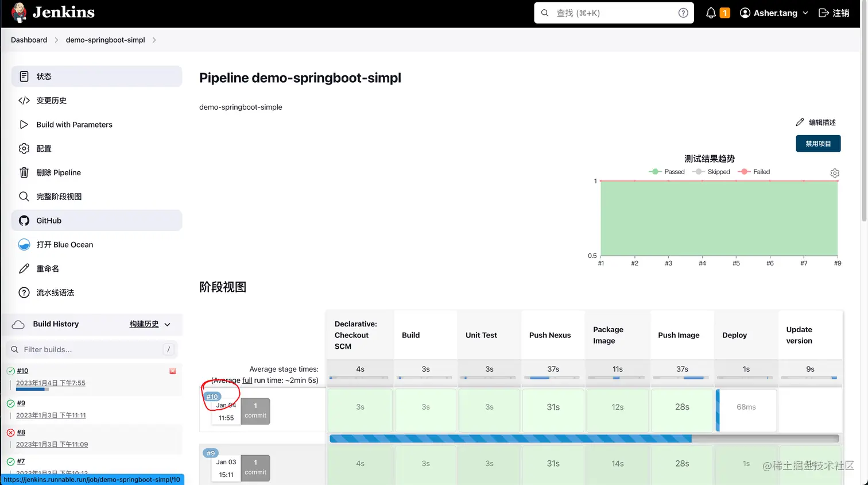Select 打开 Blue Ocean menu item
The height and width of the screenshot is (485, 868).
pyautogui.click(x=96, y=245)
